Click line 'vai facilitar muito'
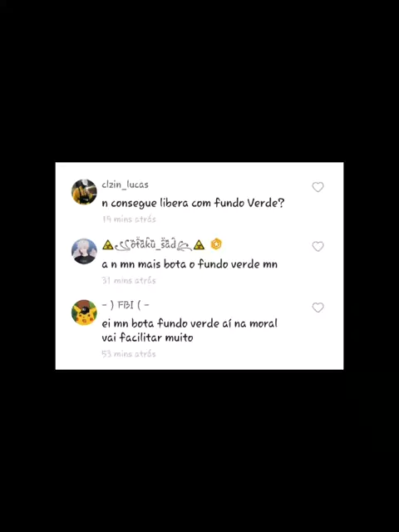Image resolution: width=399 pixels, height=532 pixels. [x=147, y=338]
